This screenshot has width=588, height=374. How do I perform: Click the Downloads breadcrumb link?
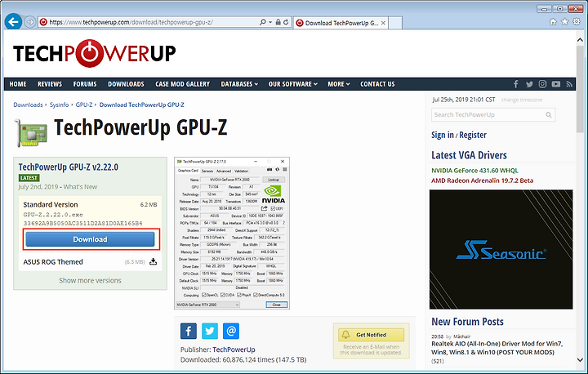click(28, 105)
